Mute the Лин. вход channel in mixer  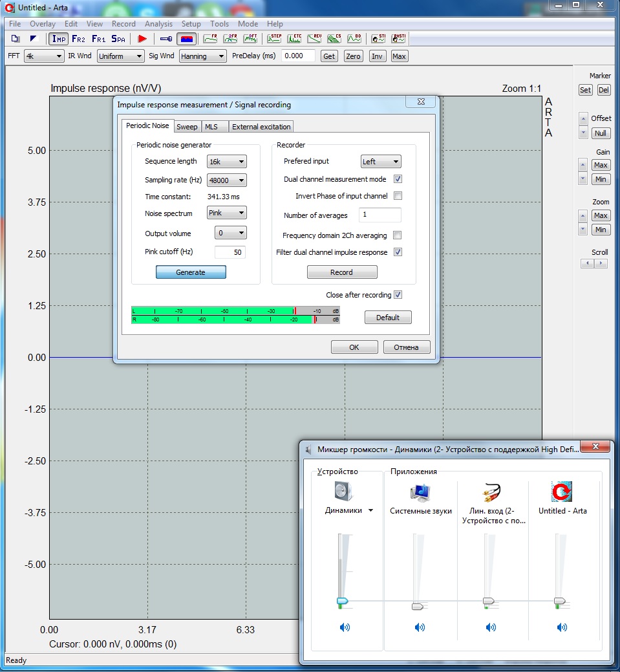coord(491,627)
